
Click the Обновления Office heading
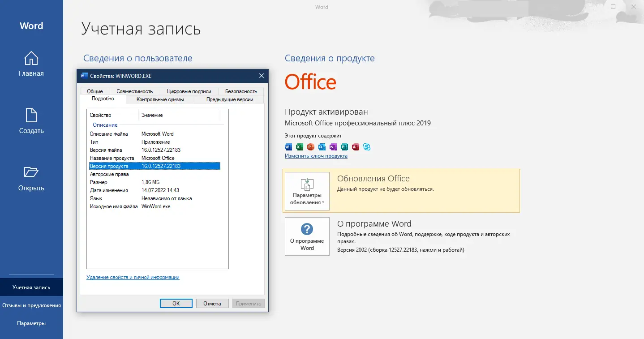[374, 179]
